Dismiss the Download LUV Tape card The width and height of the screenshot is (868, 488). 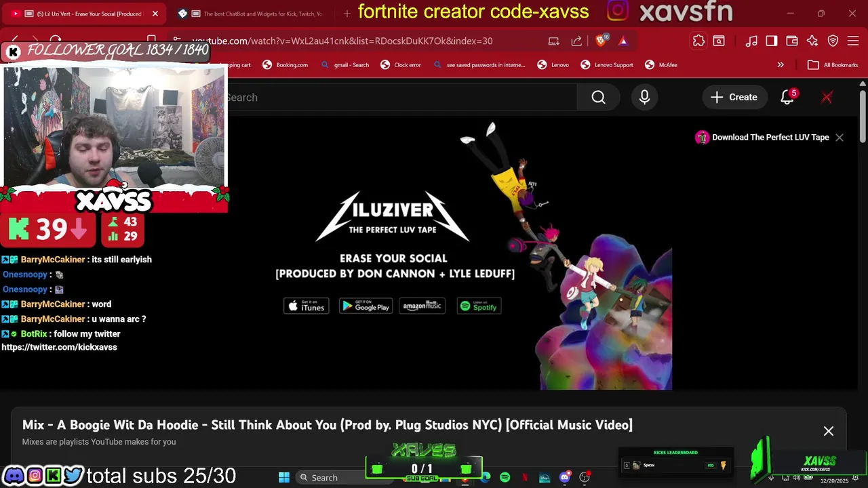[x=840, y=138]
